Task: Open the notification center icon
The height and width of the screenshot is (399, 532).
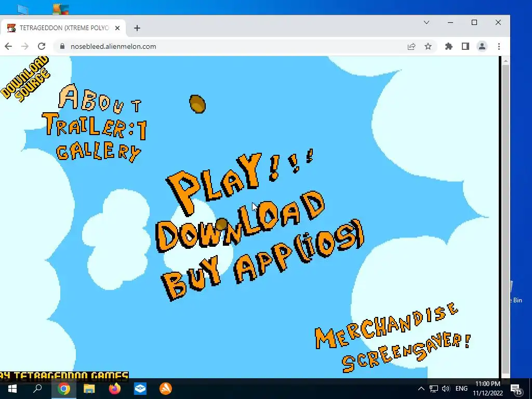Action: [516, 389]
